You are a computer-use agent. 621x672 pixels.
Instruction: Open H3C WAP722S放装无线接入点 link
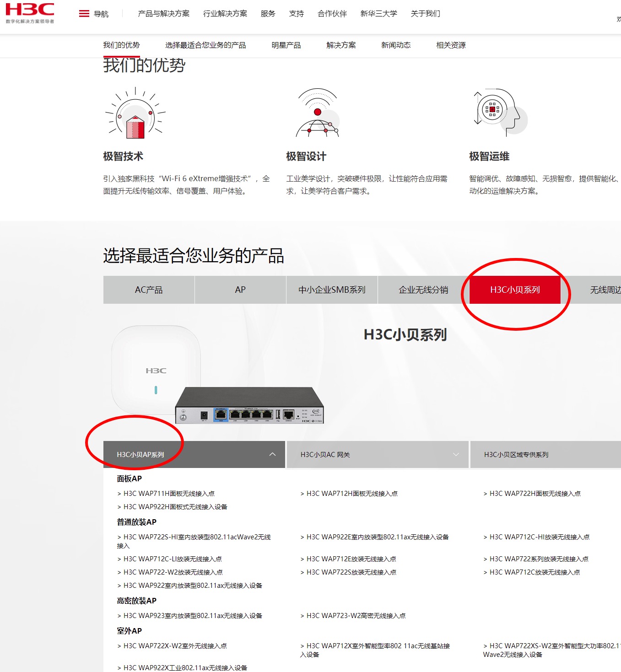click(x=348, y=572)
